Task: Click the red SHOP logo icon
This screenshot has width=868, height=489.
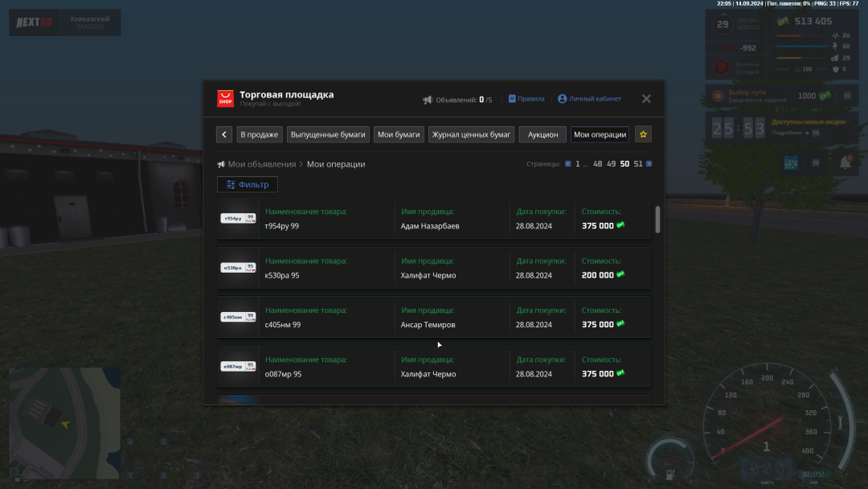Action: pyautogui.click(x=225, y=99)
